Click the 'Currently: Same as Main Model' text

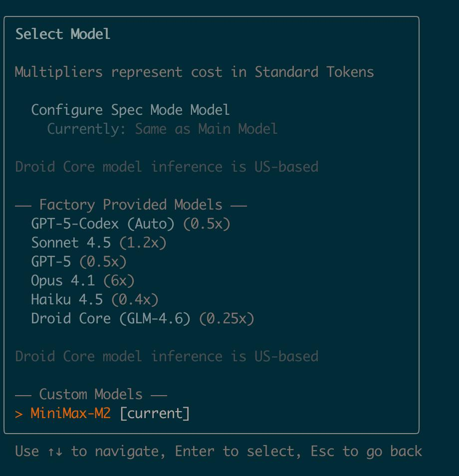point(162,129)
